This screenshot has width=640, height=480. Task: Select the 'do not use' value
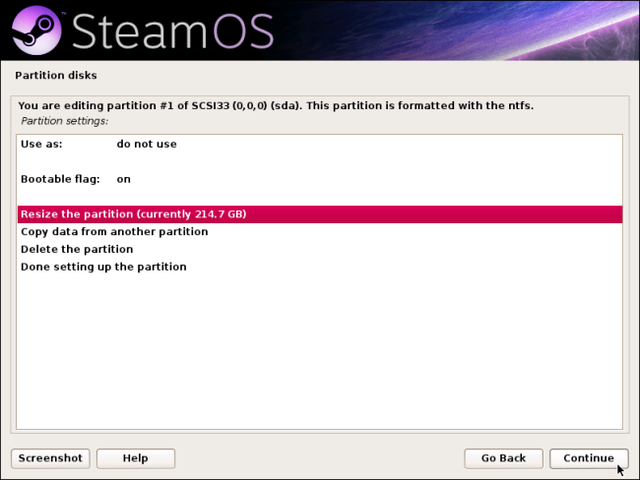(x=147, y=144)
